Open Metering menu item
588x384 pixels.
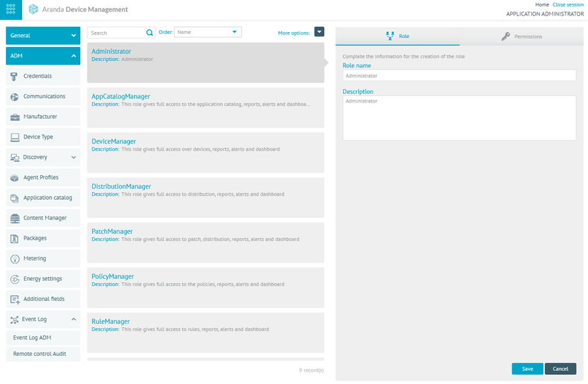43,259
